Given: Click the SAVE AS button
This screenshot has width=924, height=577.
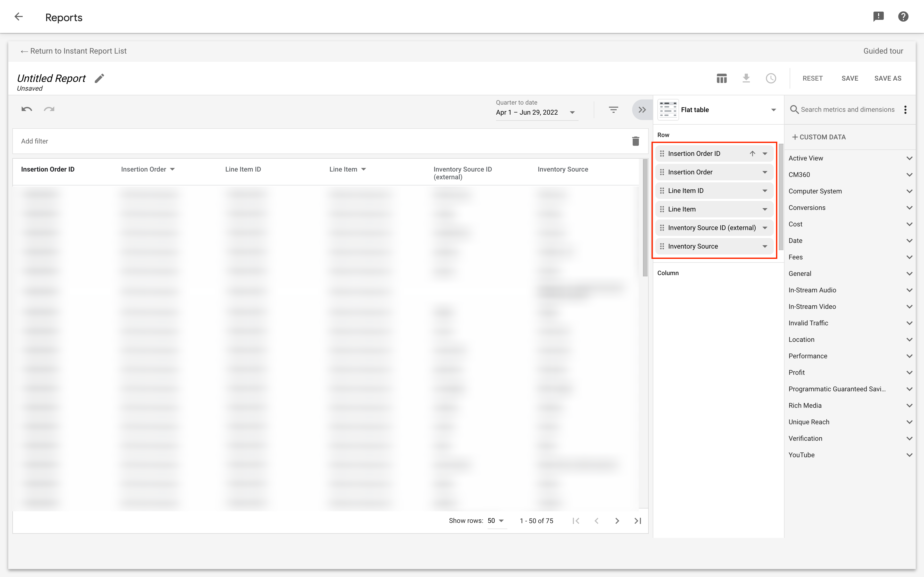Looking at the screenshot, I should [887, 78].
